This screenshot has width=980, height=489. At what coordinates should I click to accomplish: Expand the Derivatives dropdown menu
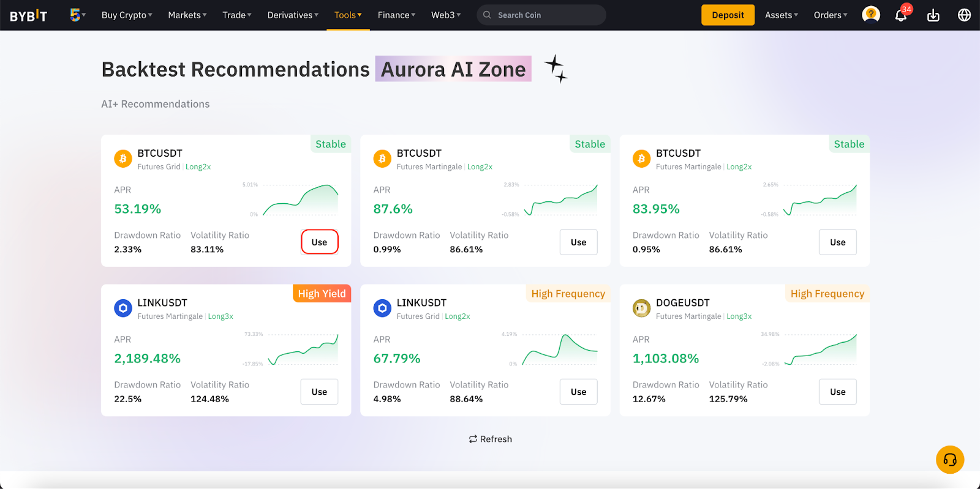pos(293,15)
